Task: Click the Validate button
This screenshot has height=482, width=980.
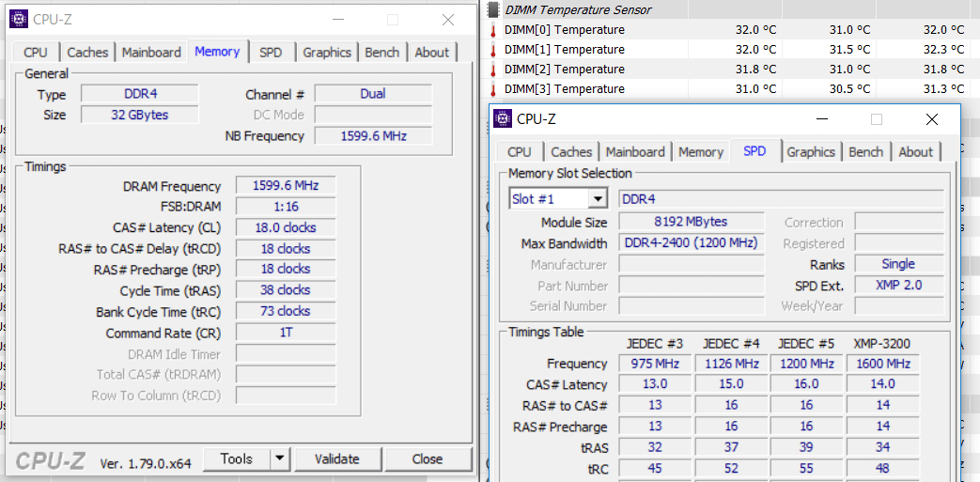Action: [x=337, y=459]
